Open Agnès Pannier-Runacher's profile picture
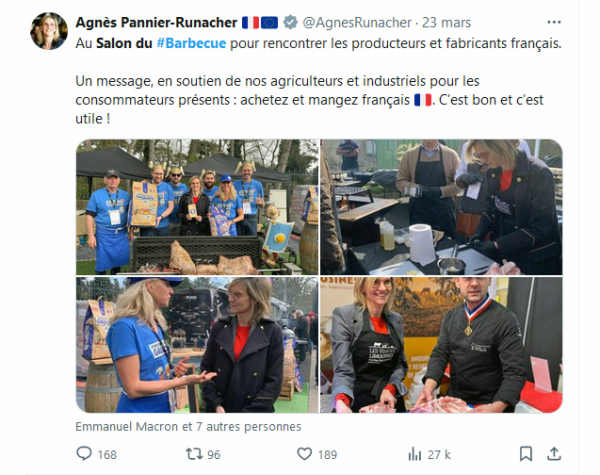The height and width of the screenshot is (475, 600). [x=49, y=31]
